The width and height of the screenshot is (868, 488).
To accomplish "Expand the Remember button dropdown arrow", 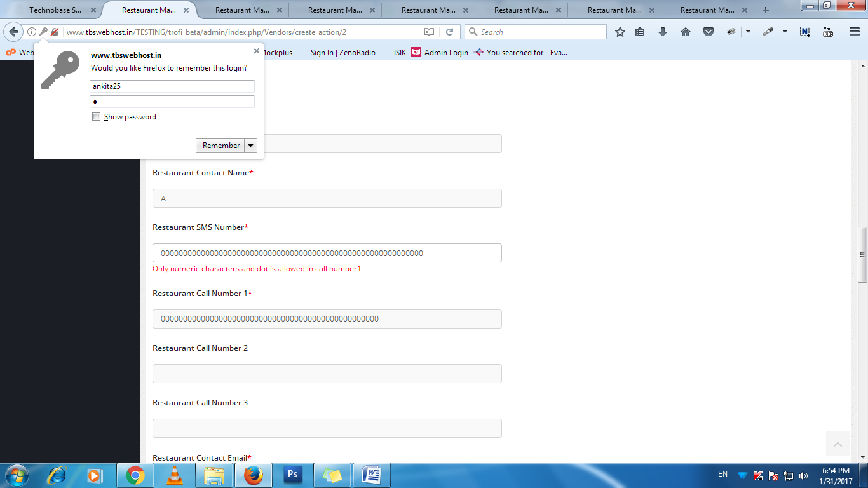I will tap(251, 146).
